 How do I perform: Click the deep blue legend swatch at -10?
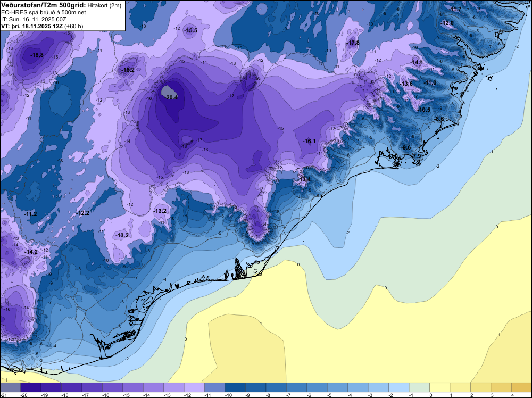(236, 387)
